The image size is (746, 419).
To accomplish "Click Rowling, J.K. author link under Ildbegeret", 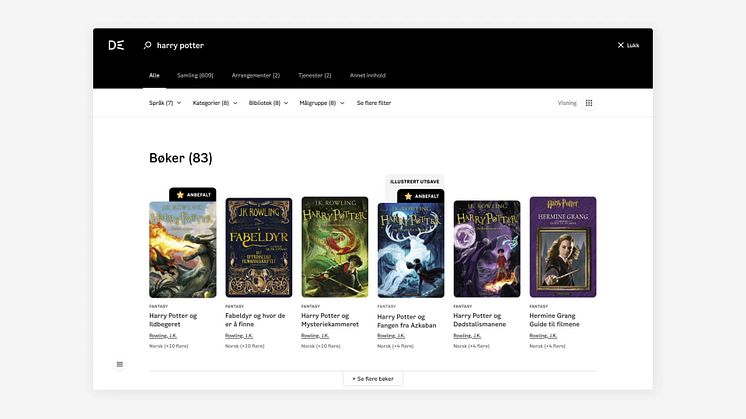I will click(163, 336).
